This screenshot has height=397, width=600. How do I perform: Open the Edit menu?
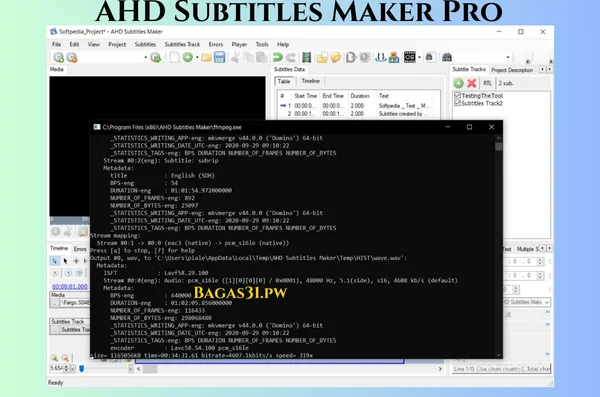[74, 44]
